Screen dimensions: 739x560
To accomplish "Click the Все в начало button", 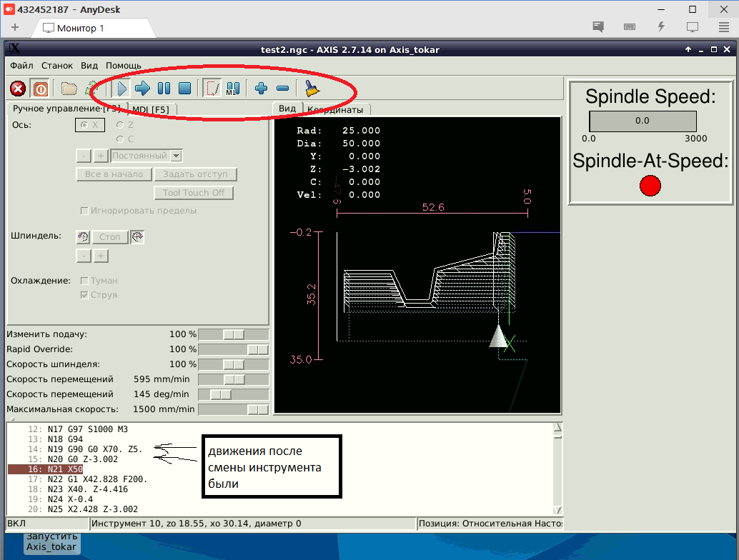I will (x=114, y=174).
